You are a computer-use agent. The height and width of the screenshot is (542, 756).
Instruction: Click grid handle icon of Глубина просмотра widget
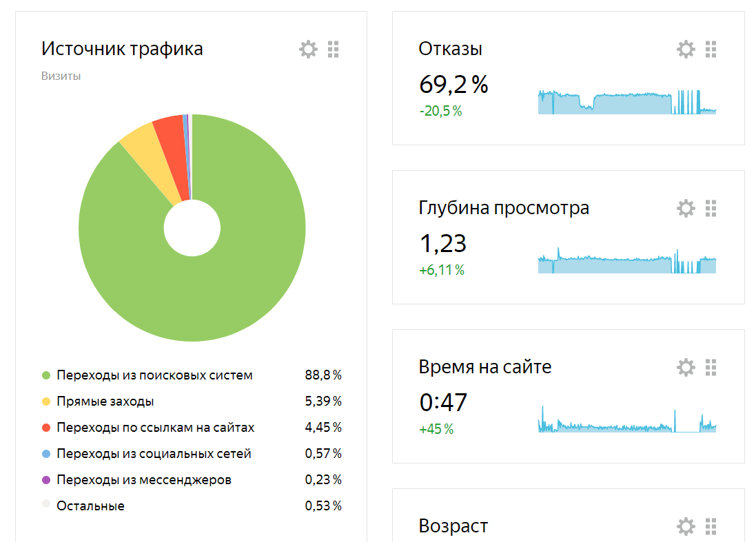pos(711,208)
